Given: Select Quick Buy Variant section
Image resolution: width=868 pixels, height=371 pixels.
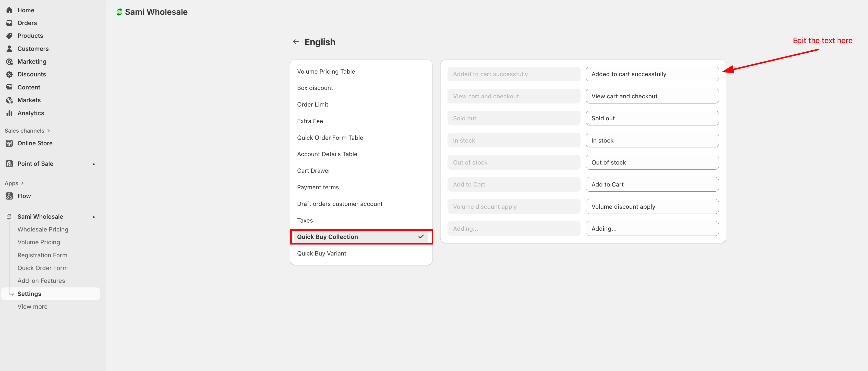Looking at the screenshot, I should click(x=321, y=253).
